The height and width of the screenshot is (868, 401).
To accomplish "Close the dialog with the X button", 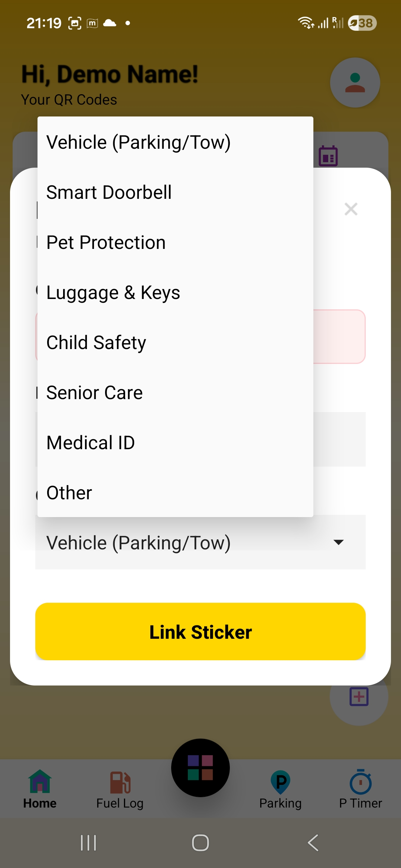I will pos(351,209).
